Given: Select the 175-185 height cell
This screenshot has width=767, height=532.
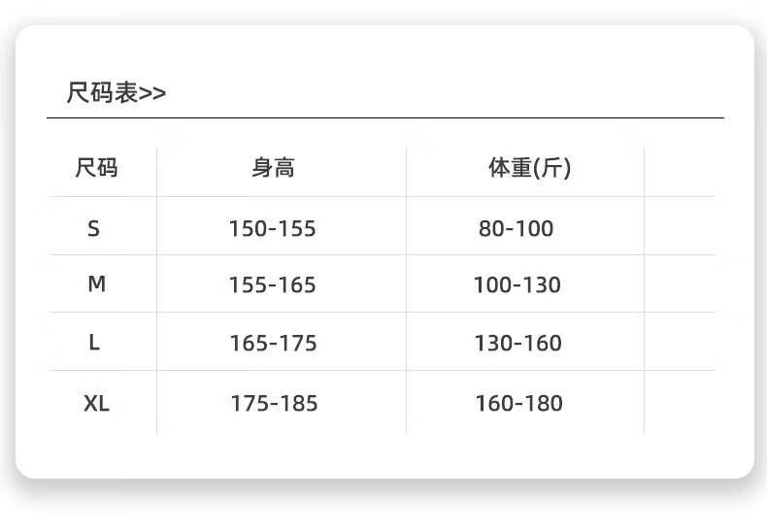Looking at the screenshot, I should coord(274,403).
